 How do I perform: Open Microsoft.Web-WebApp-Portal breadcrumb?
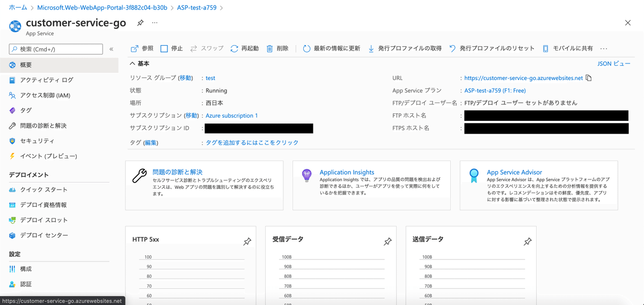coord(102,8)
